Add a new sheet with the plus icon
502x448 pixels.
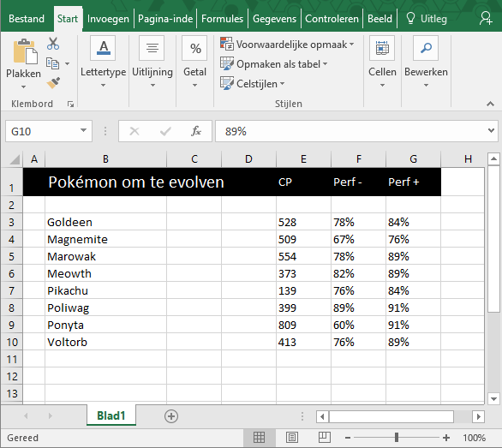point(171,416)
